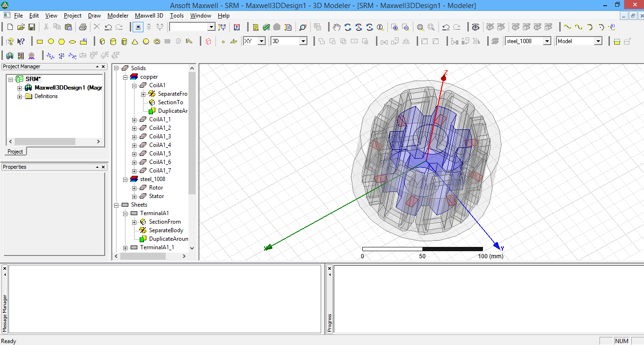Select the cone primitive tool

click(134, 41)
